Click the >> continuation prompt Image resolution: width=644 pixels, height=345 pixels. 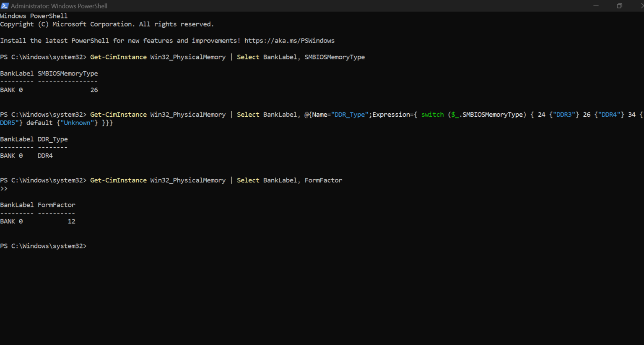(4, 188)
